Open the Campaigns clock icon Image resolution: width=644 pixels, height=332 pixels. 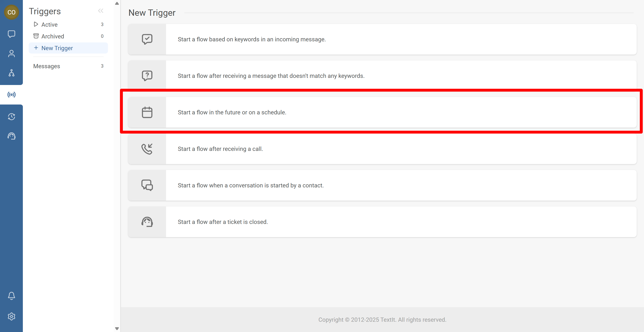point(11,117)
